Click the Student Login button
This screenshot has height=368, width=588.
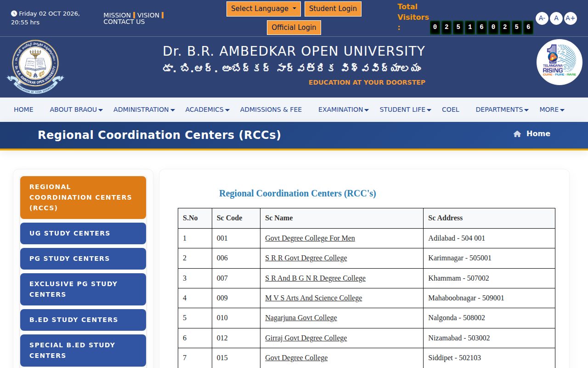click(x=333, y=9)
